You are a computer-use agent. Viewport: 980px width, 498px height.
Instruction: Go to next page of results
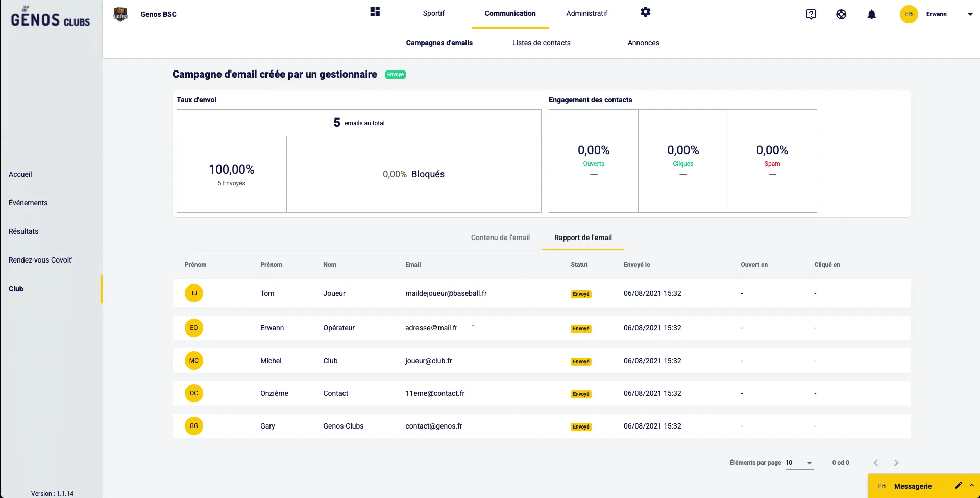click(x=896, y=463)
